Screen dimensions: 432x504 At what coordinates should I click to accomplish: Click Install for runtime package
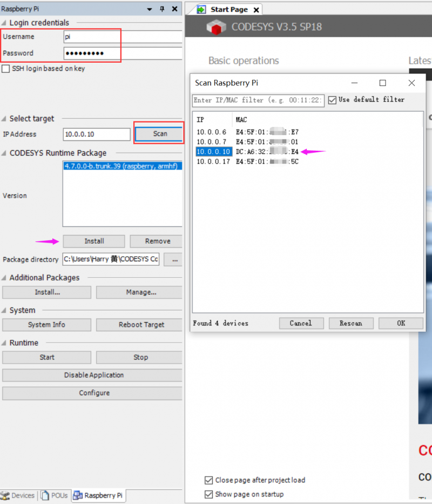point(94,241)
